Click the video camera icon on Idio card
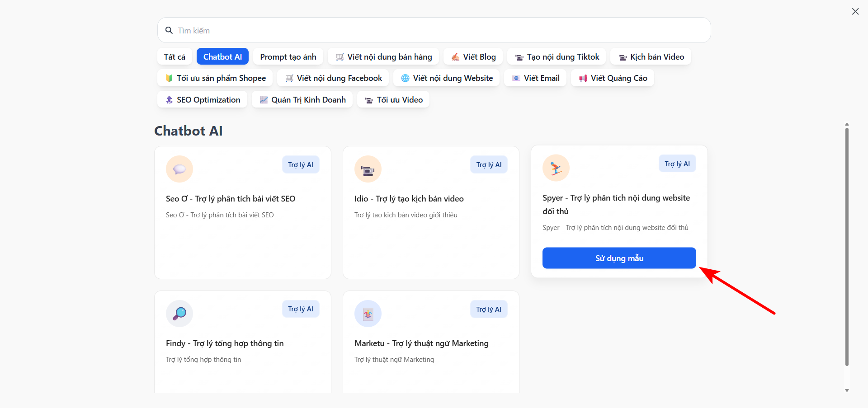Viewport: 868px width, 408px height. tap(368, 169)
